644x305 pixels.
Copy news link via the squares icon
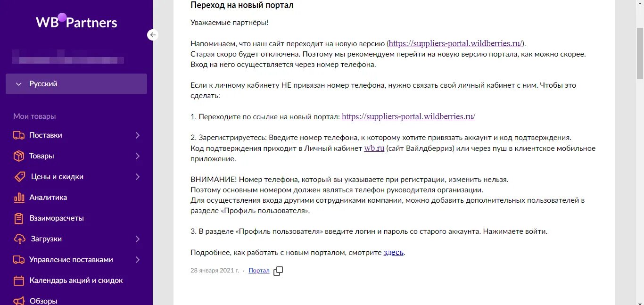(x=278, y=271)
